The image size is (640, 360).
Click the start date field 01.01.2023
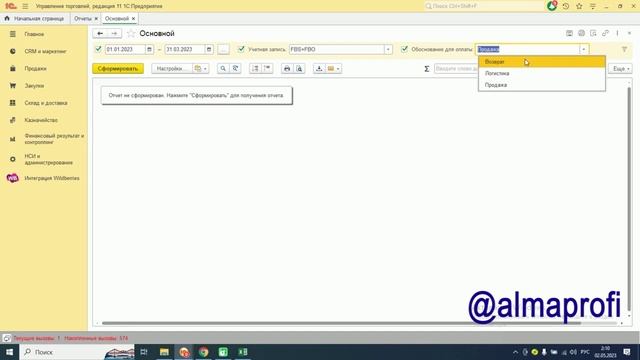point(125,49)
